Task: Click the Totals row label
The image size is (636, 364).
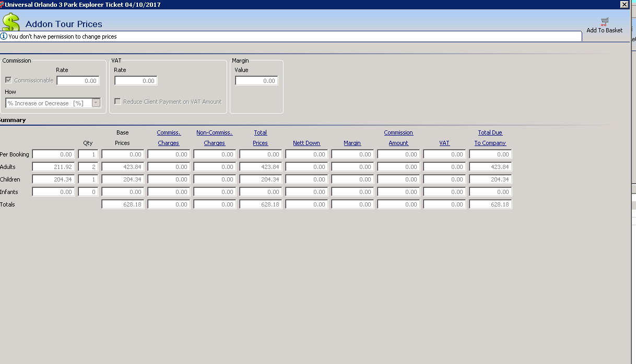Action: 7,204
